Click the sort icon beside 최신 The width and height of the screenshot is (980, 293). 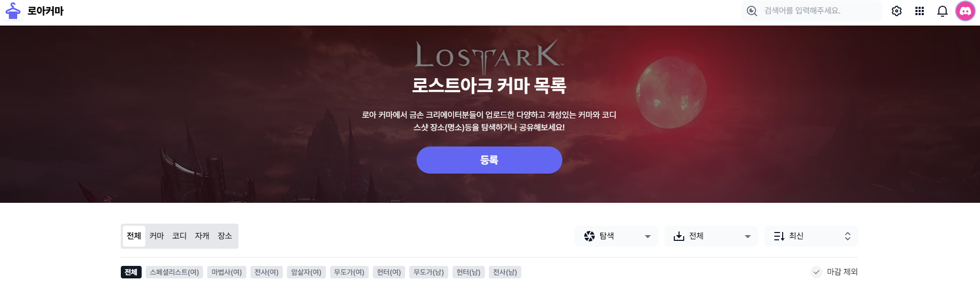779,236
